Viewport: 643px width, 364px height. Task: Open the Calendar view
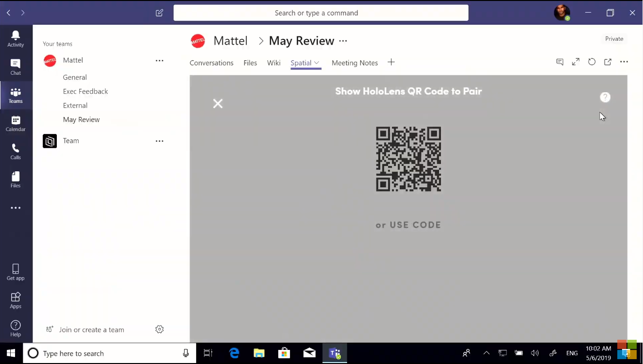coord(16,123)
